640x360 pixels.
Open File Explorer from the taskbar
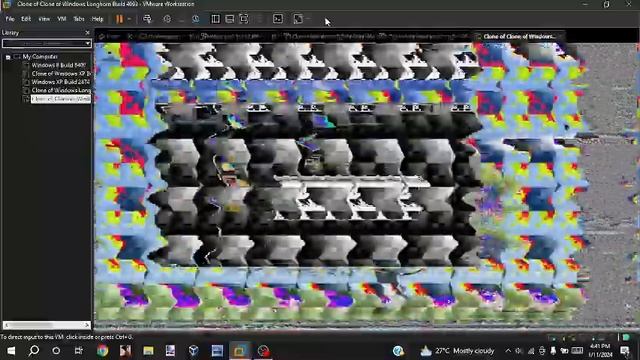coord(148,351)
